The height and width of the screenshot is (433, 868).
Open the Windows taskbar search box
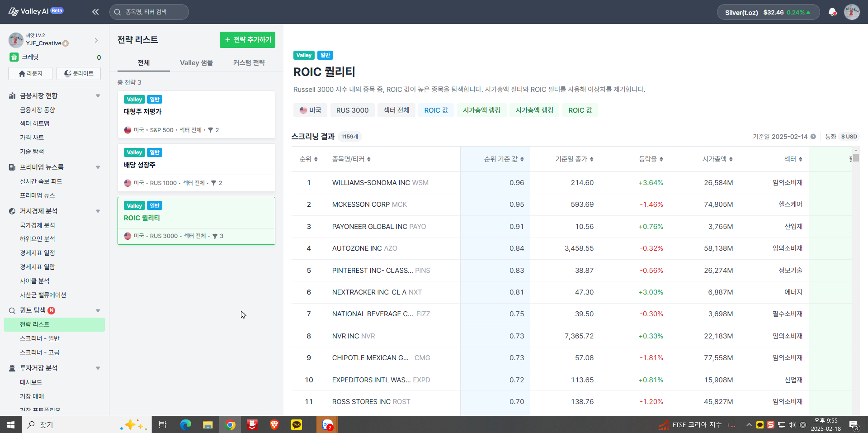tap(86, 425)
